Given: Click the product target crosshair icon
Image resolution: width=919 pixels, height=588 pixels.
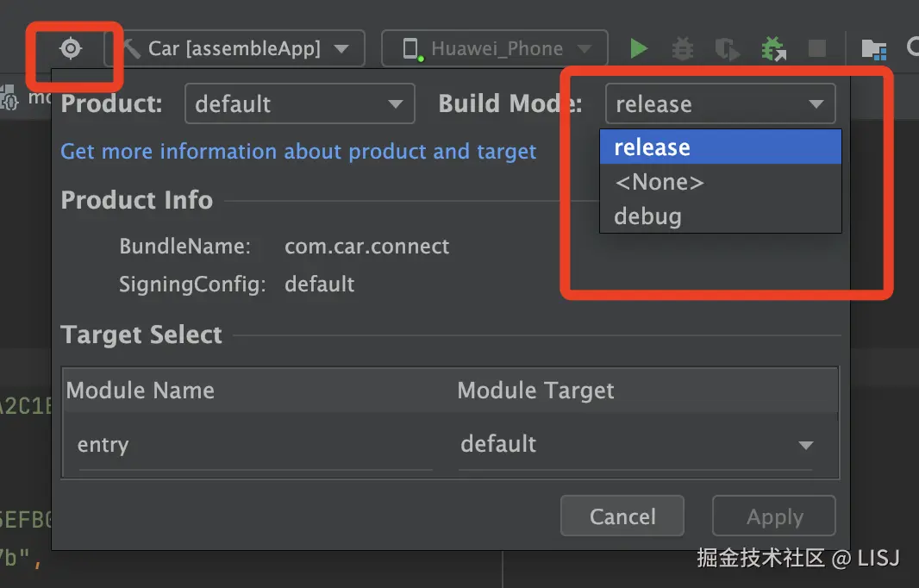Looking at the screenshot, I should (x=71, y=49).
